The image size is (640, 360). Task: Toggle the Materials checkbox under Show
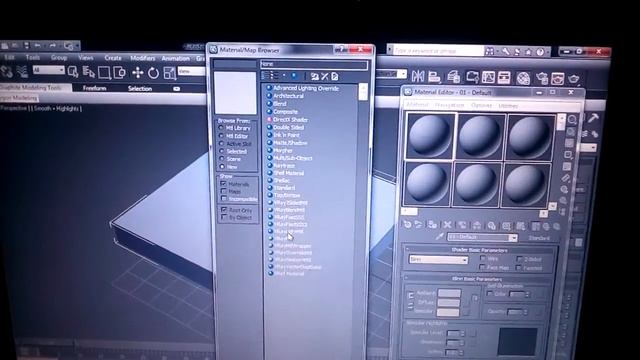click(x=223, y=184)
